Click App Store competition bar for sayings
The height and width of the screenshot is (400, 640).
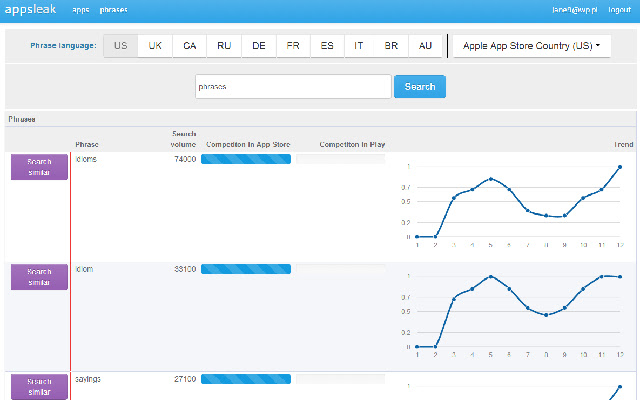(246, 379)
